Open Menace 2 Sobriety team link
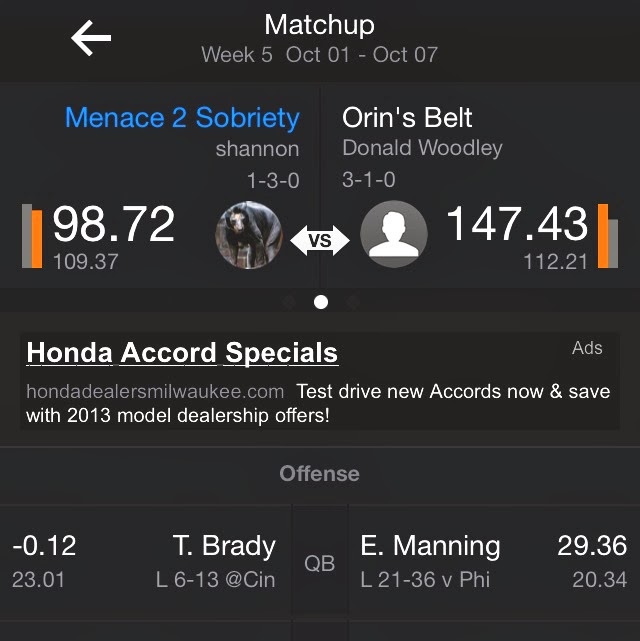Screen dimensions: 640x641 [182, 118]
